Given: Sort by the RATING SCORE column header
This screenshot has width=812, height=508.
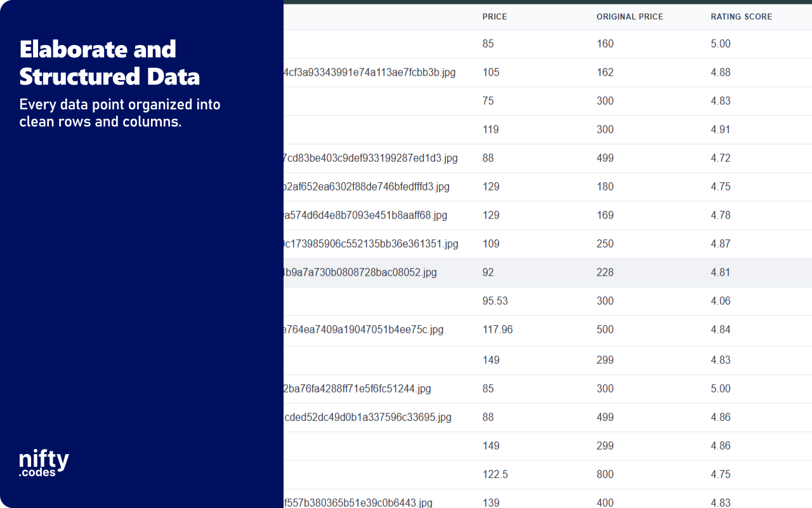Looking at the screenshot, I should pos(742,17).
